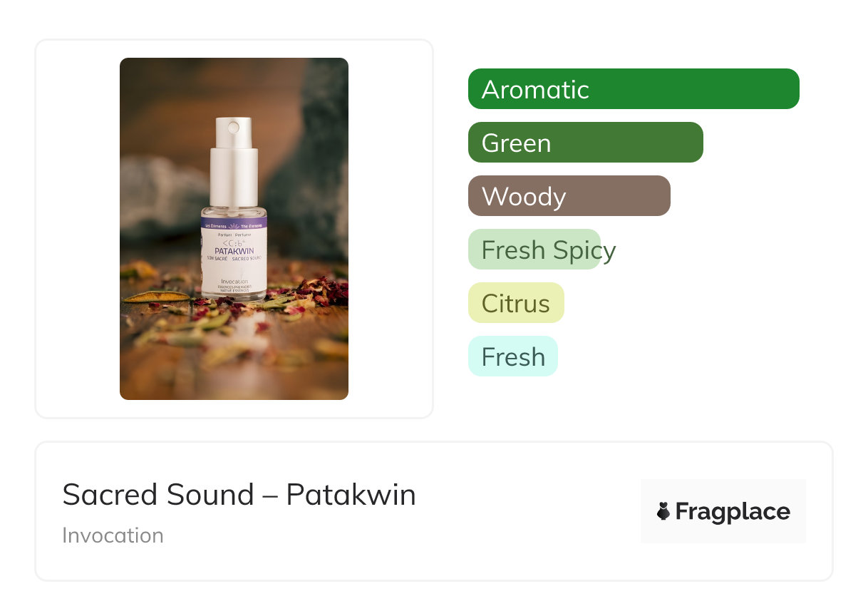Click the Fragplace logo icon
Screen dimensions: 868x616
click(x=663, y=511)
